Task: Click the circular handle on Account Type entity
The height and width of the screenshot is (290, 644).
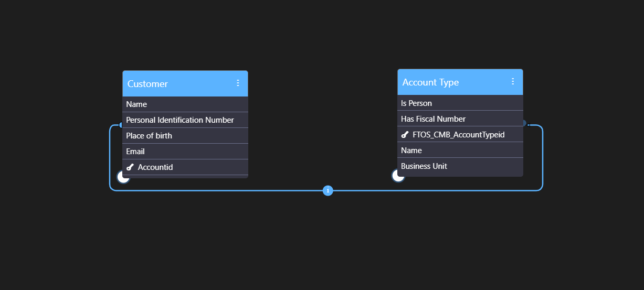Action: 398,176
